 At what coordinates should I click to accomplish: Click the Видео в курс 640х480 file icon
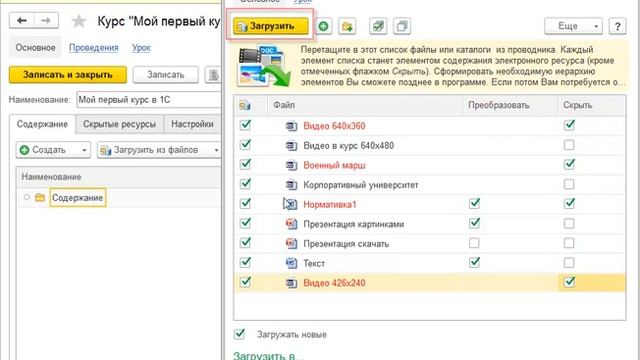click(291, 145)
